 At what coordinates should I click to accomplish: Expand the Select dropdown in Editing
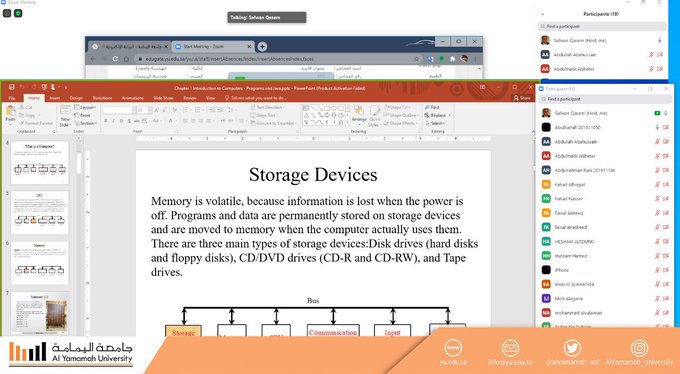435,123
